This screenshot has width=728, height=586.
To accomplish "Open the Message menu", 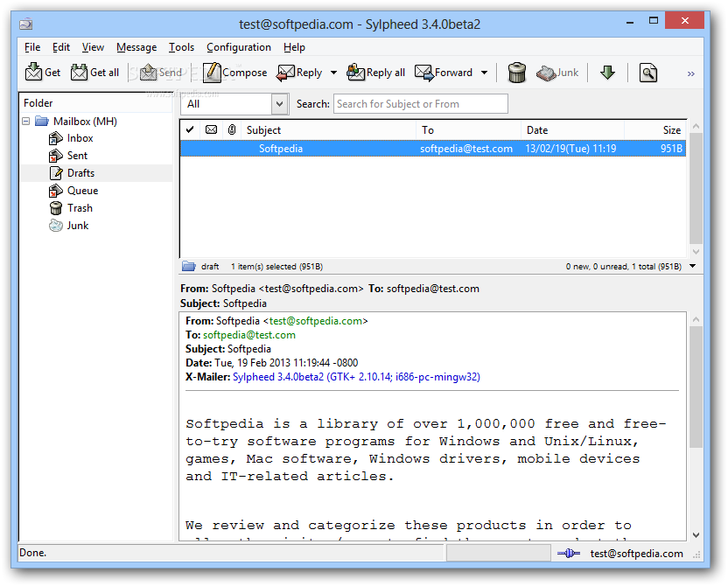I will pyautogui.click(x=136, y=47).
